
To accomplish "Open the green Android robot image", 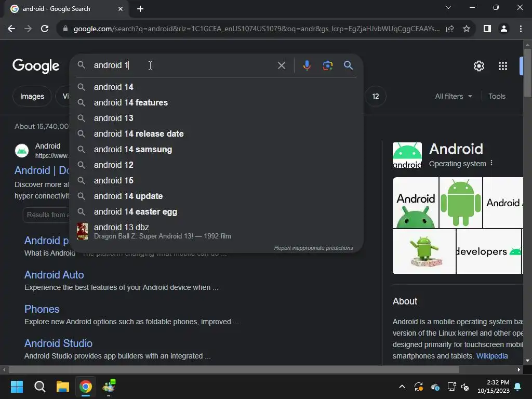I will tap(460, 202).
